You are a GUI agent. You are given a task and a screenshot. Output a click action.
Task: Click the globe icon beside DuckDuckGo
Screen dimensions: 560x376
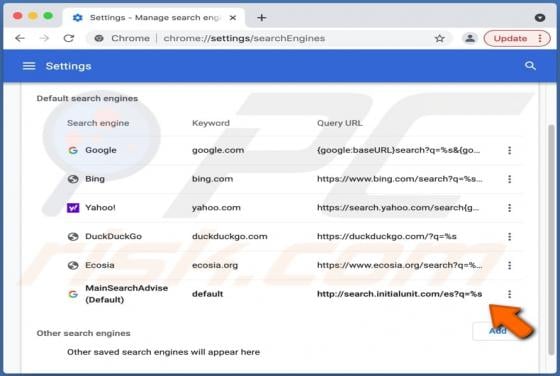pyautogui.click(x=73, y=236)
